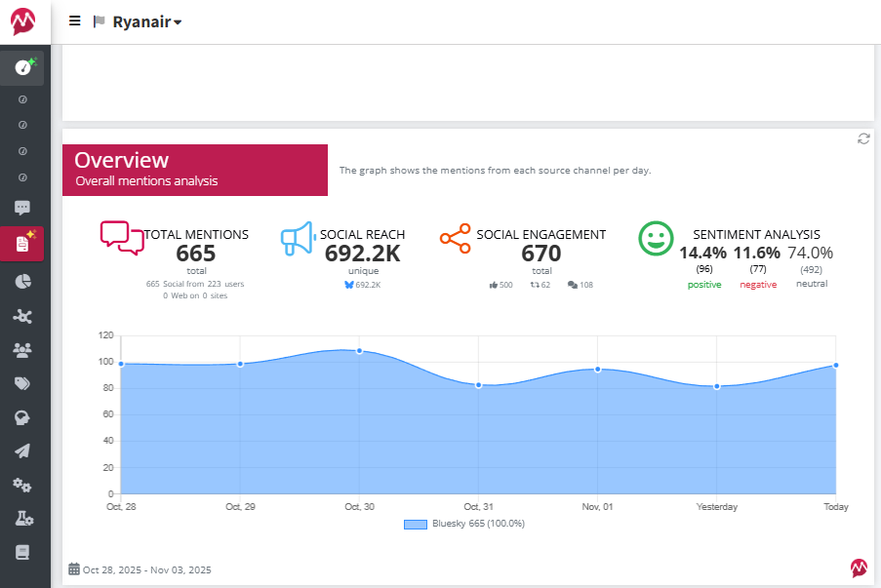Click the Social Reach megaphone icon
This screenshot has height=588, width=881.
298,238
